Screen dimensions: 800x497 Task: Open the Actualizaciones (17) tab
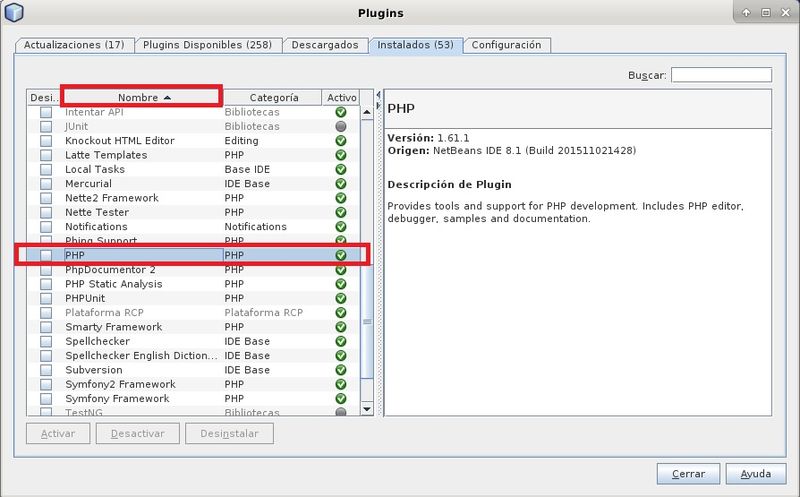74,45
